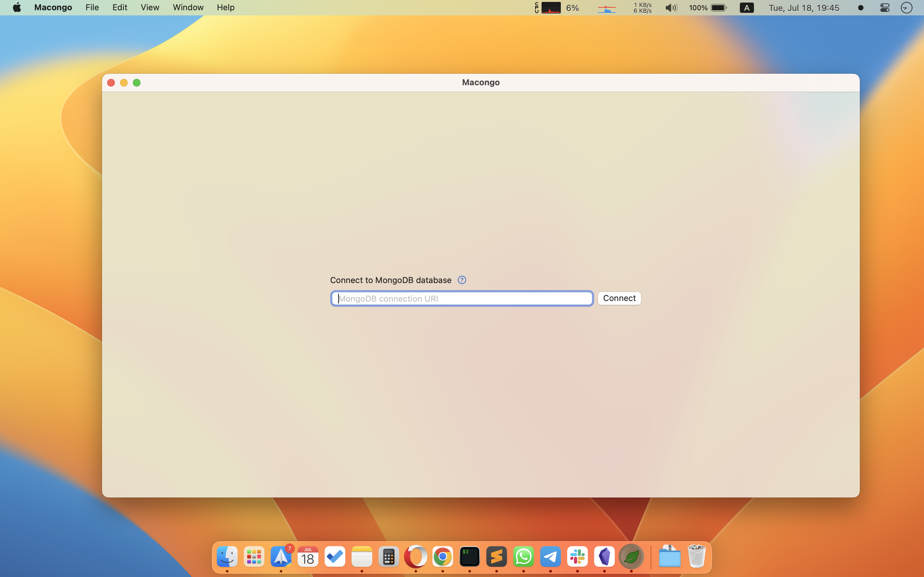This screenshot has height=577, width=924.
Task: Open the Edit menu
Action: (x=119, y=8)
